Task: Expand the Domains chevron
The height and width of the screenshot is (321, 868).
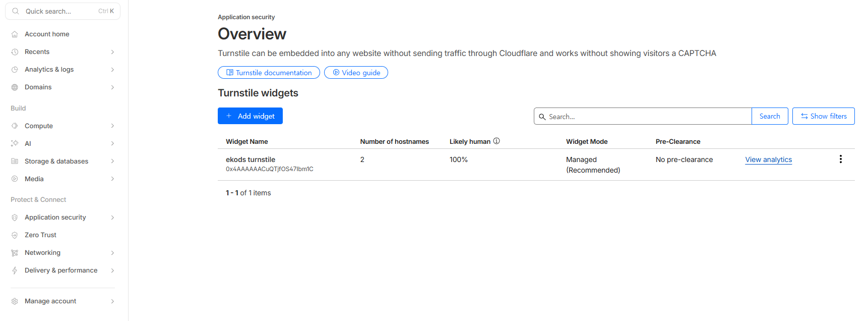Action: pos(112,87)
